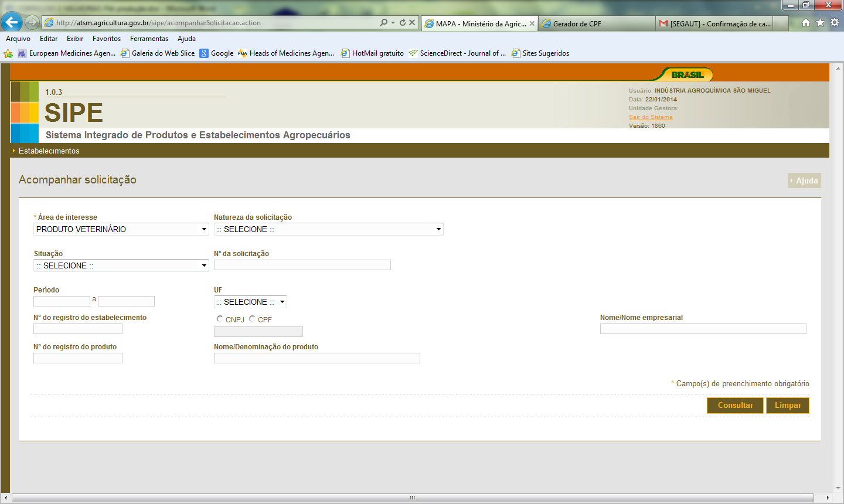Click the Período end date field
The height and width of the screenshot is (504, 844).
(126, 301)
